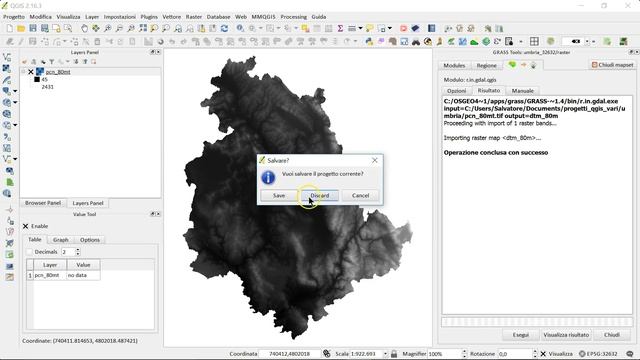Open dropdown beside WMS layer side icon

click(x=15, y=102)
